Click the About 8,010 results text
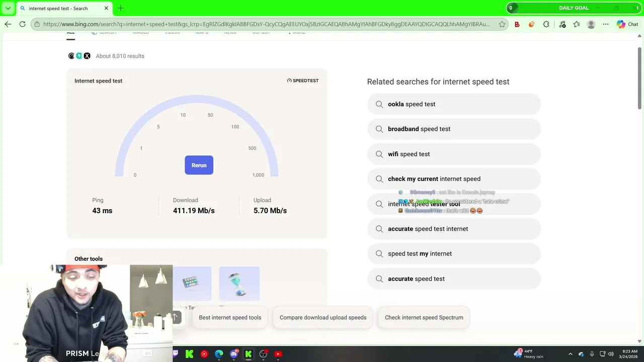 (x=120, y=56)
